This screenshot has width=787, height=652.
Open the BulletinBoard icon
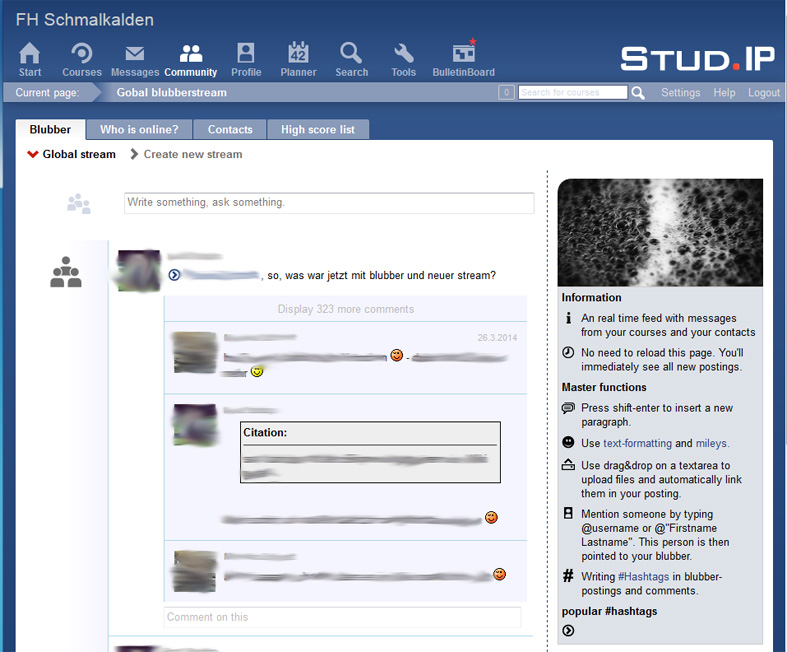(464, 52)
